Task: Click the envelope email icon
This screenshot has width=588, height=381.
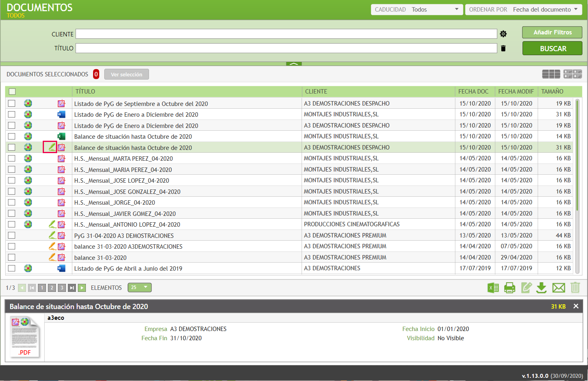Action: pos(558,287)
